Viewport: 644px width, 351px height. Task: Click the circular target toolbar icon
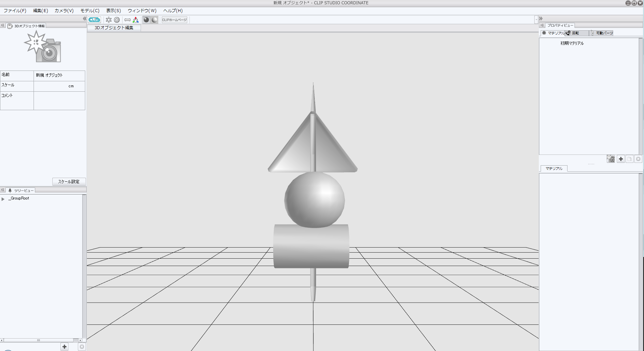pos(117,20)
